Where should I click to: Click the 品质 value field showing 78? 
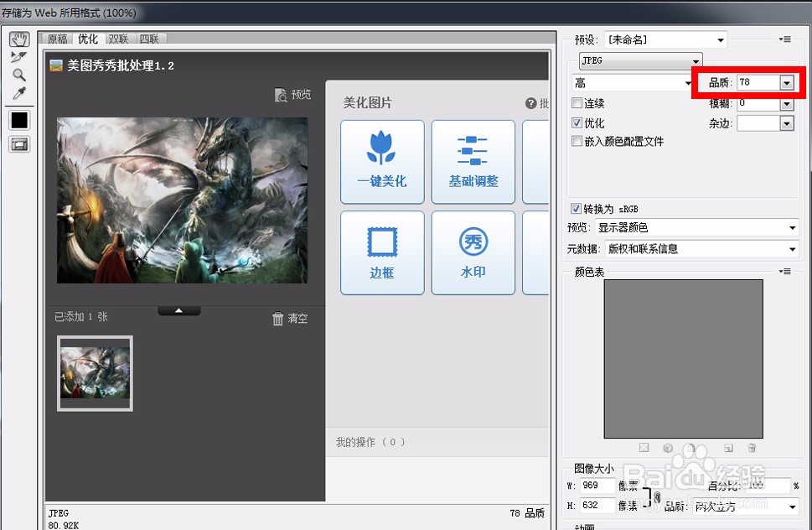tap(758, 82)
